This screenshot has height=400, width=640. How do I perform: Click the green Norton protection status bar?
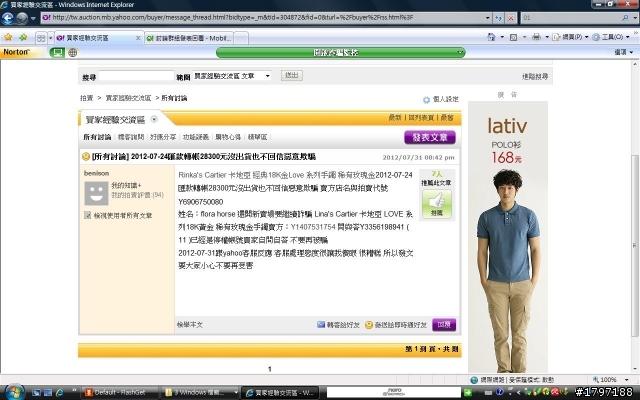(x=340, y=52)
